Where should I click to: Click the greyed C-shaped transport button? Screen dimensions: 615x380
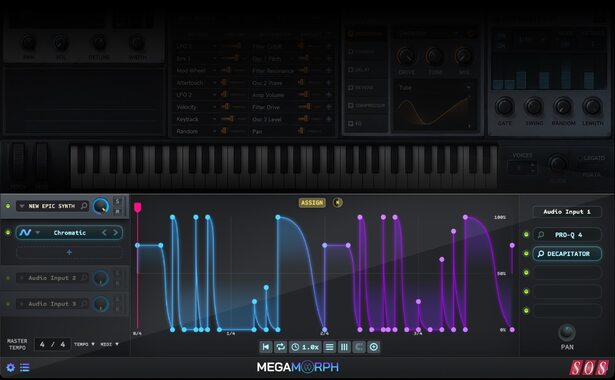click(358, 347)
